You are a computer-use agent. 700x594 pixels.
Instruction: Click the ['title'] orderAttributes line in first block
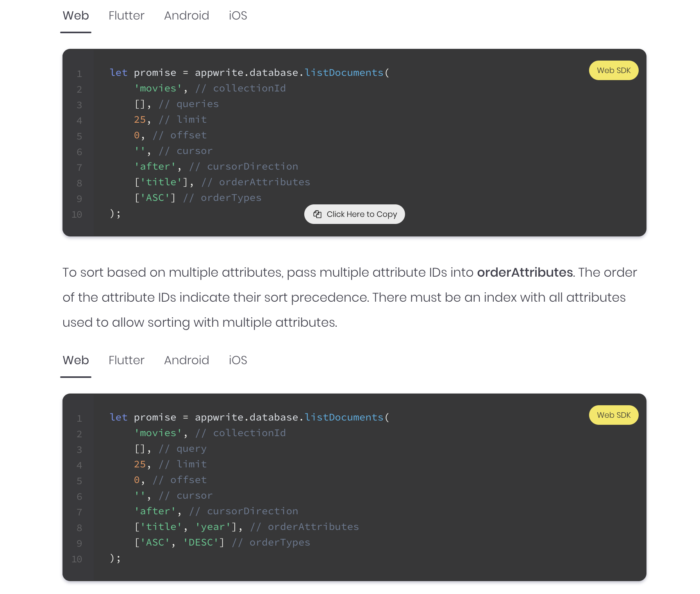[222, 182]
